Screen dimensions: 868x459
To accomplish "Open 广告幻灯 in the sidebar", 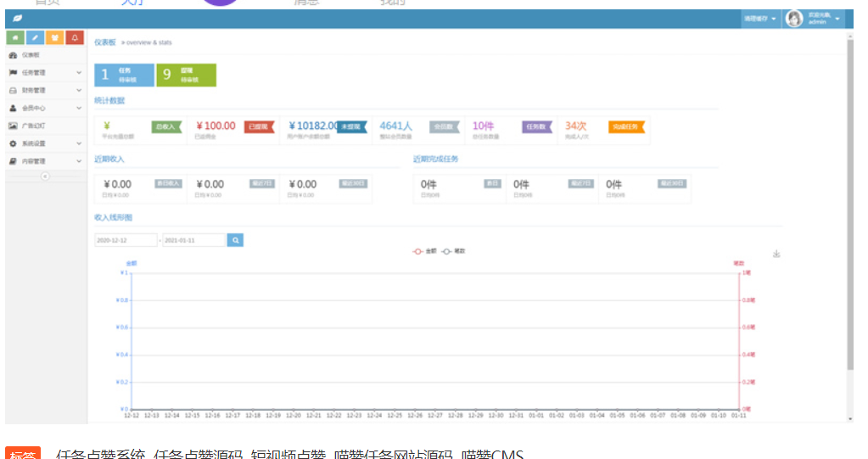I will point(34,126).
